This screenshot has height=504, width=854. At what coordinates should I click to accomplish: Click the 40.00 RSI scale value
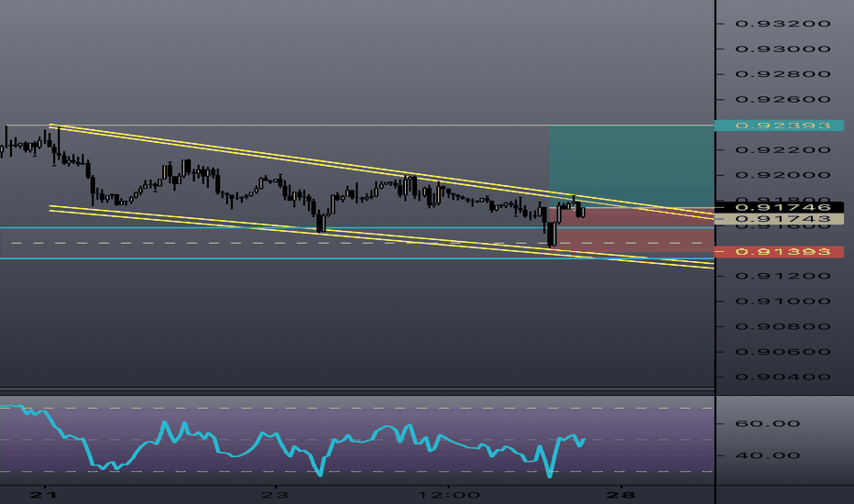767,455
